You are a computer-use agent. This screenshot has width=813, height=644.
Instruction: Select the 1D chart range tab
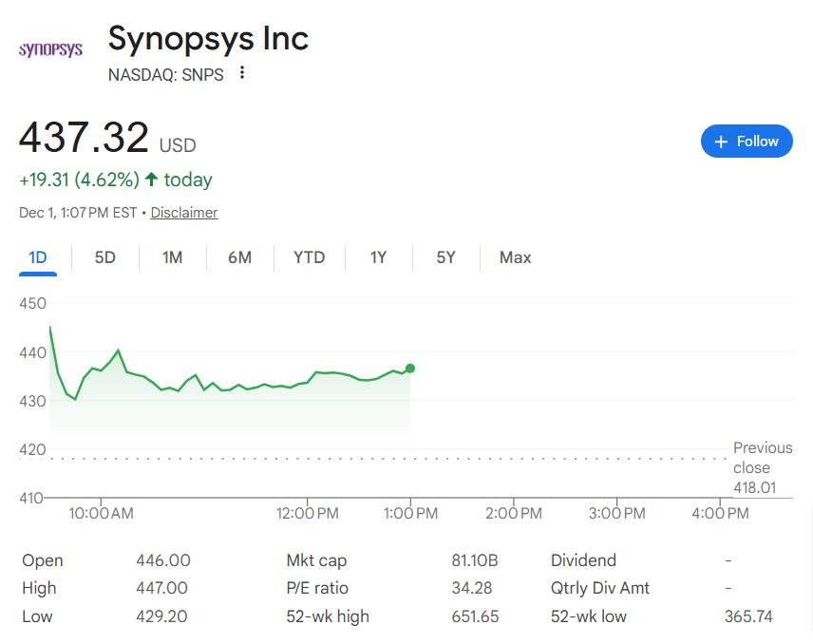coord(38,257)
